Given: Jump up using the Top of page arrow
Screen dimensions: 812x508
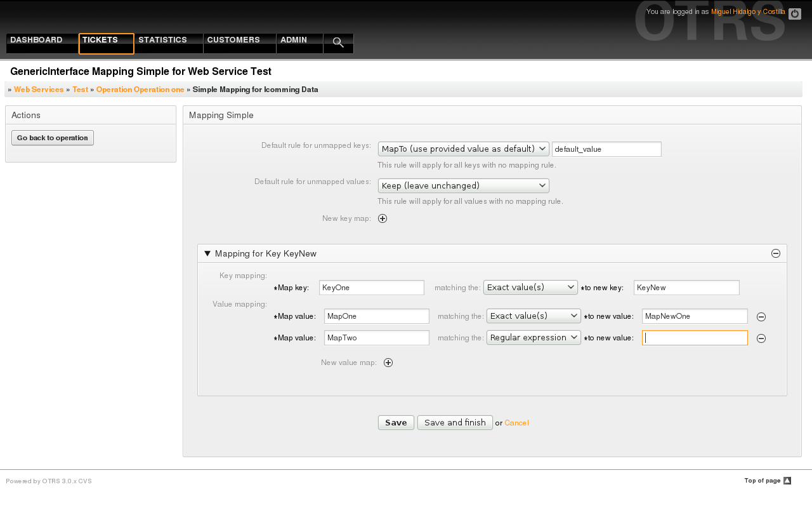Looking at the screenshot, I should pos(787,481).
